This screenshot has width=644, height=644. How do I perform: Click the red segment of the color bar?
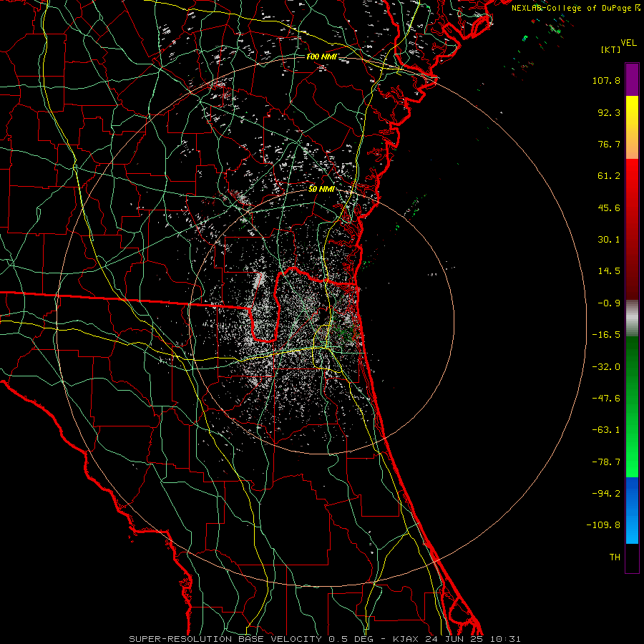coord(632,229)
